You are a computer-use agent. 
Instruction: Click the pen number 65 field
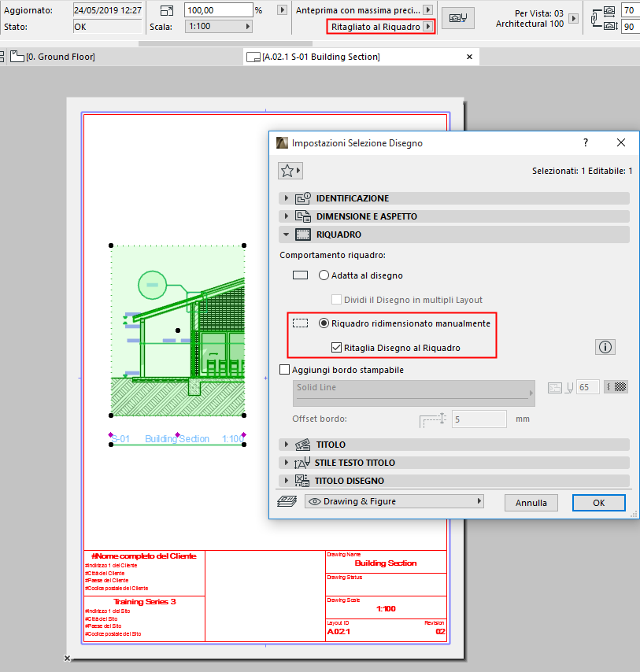587,387
